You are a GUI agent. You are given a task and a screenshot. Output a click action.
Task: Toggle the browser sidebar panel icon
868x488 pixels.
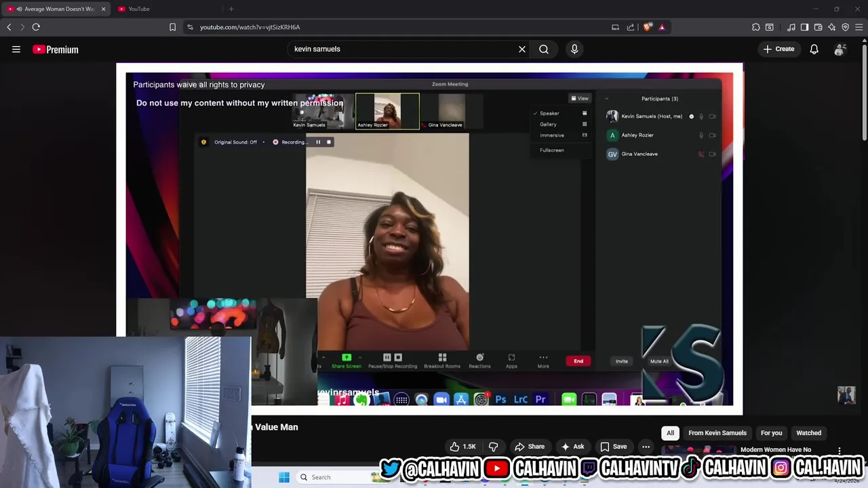coord(804,27)
